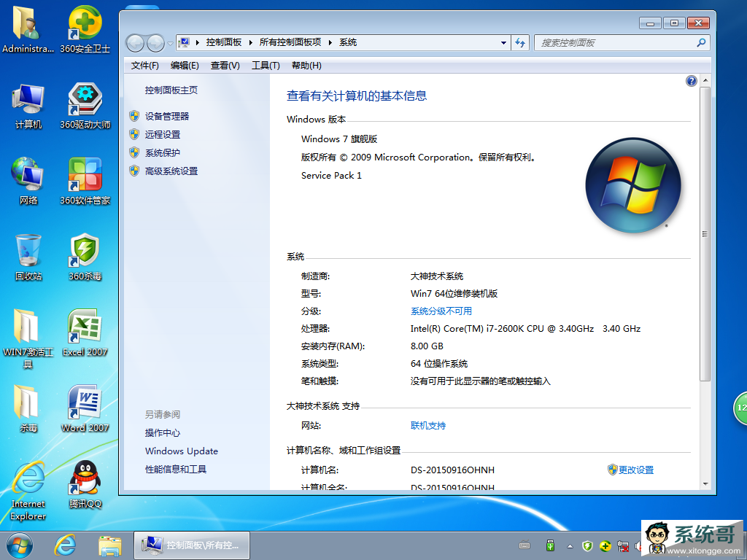This screenshot has width=747, height=560.
Task: Switch to the 控制面板 taskbar window button
Action: [192, 545]
